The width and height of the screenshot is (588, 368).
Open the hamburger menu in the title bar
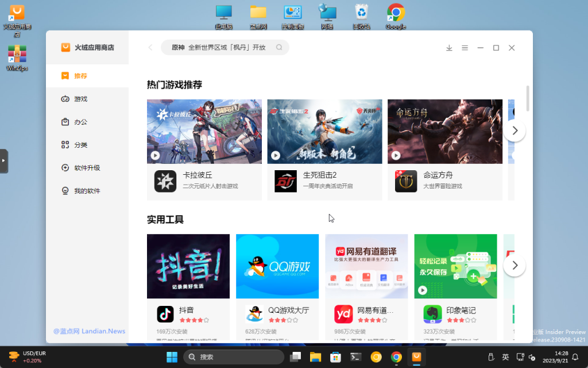[x=465, y=48]
